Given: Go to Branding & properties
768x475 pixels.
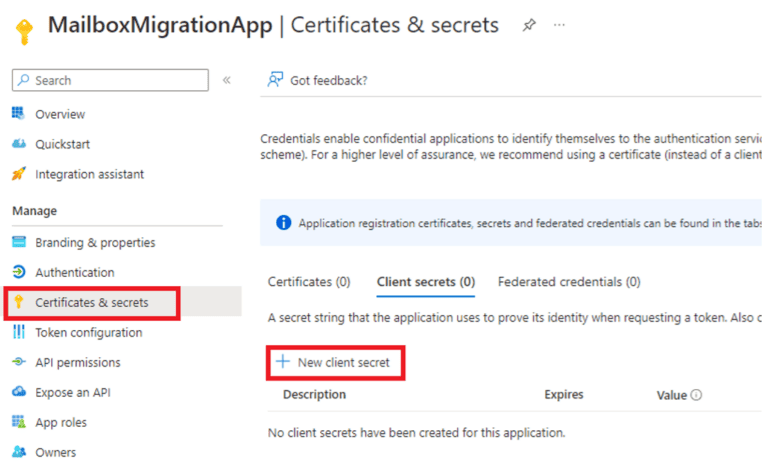Looking at the screenshot, I should 95,243.
